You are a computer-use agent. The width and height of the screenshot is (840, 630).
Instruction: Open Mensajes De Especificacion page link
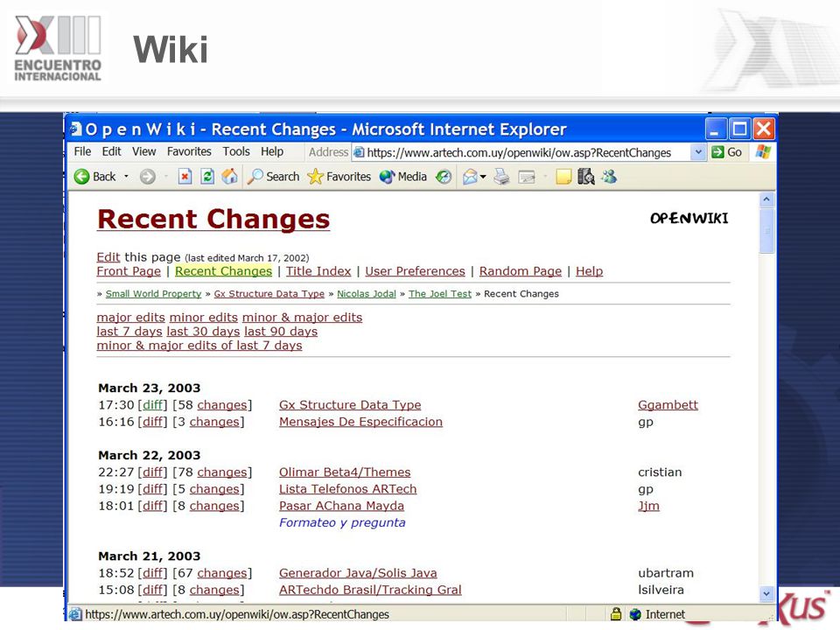[360, 422]
